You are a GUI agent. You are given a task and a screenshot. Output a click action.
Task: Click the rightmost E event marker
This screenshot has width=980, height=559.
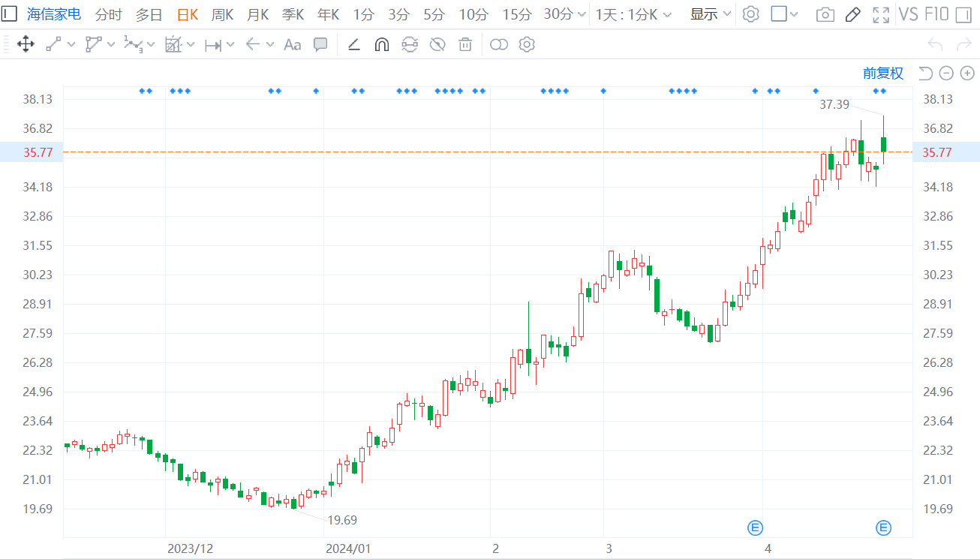[x=884, y=528]
